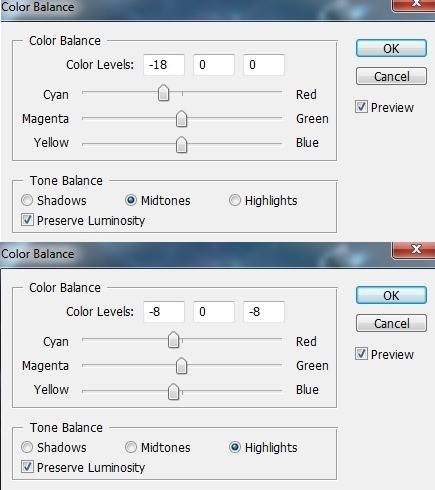
Task: Click the Magenta-Green slider handle in upper dialog
Action: pos(181,119)
